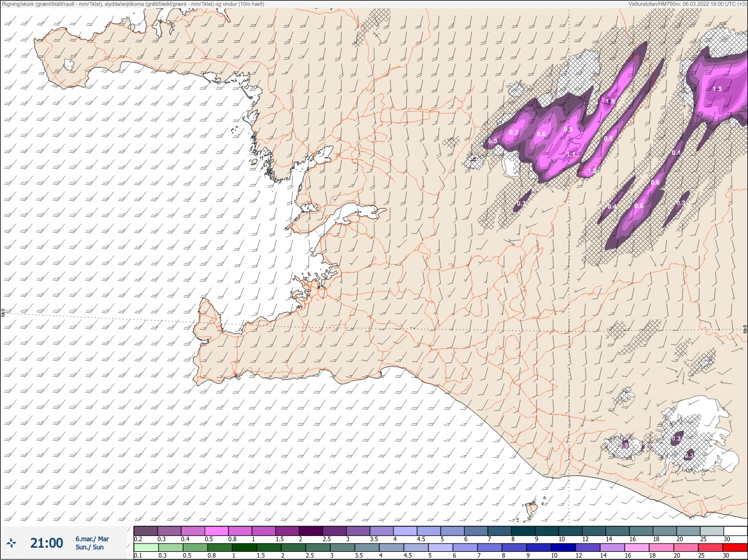Click the 0.7 snowfall value on the map
748x560 pixels.
514,132
